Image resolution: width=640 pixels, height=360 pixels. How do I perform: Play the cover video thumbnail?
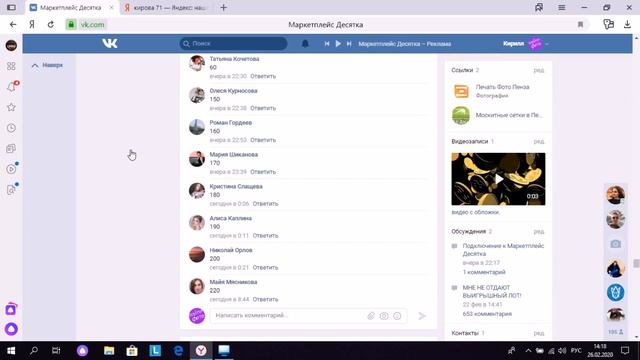pos(498,179)
